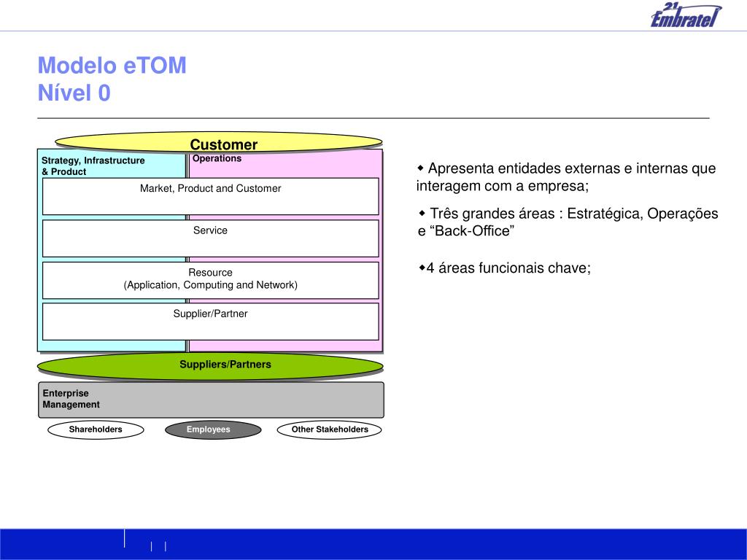747x560 pixels.
Task: Select 'Market, Product and Customer' box
Action: tap(211, 196)
